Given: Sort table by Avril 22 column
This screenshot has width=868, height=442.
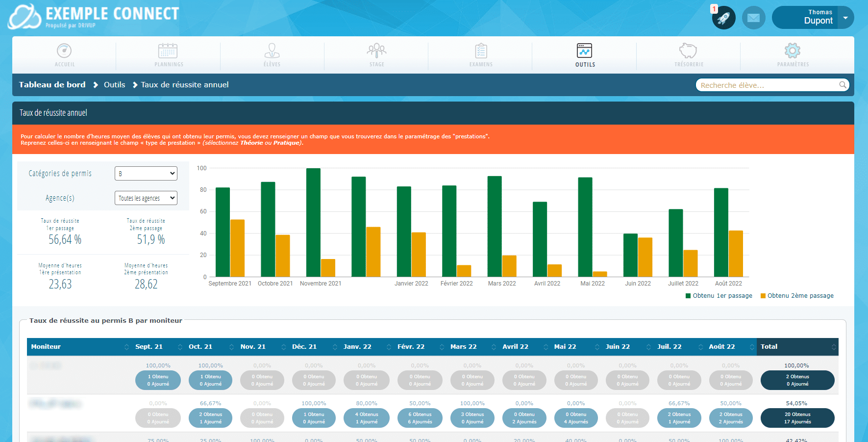Looking at the screenshot, I should pyautogui.click(x=524, y=347).
